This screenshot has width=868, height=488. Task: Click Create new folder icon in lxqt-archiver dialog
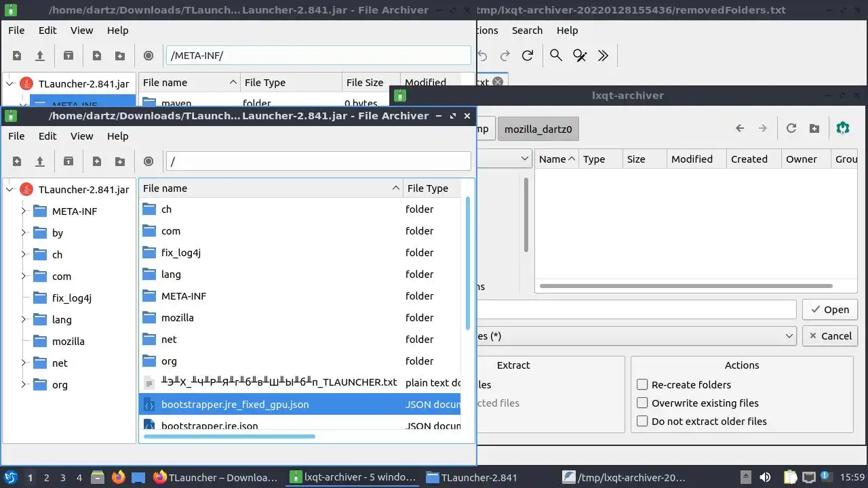point(814,128)
